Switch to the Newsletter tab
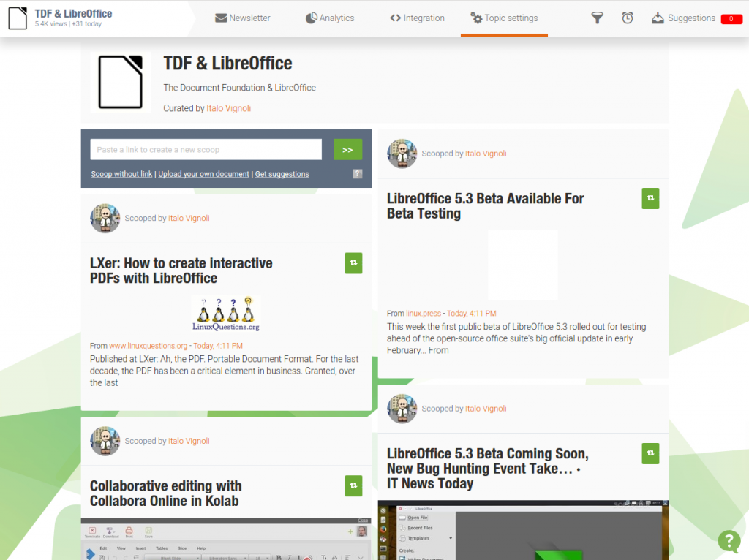 coord(243,18)
